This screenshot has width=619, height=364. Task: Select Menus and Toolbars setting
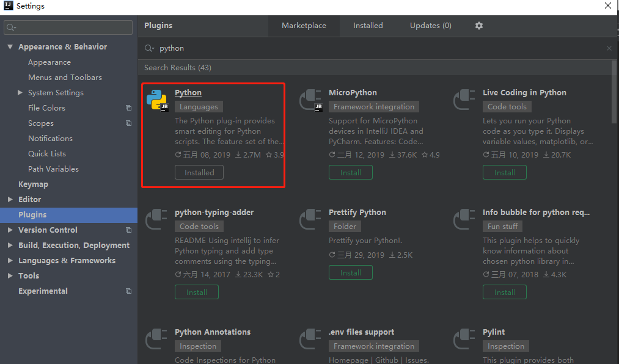point(65,78)
